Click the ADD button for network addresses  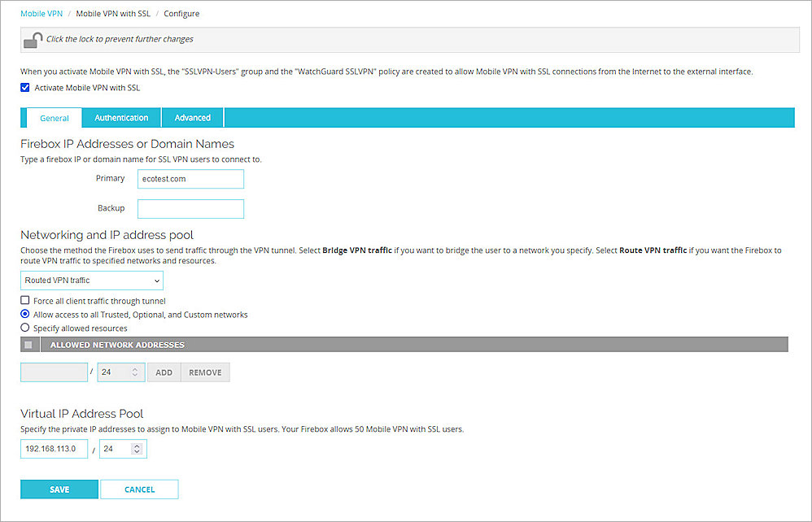[164, 372]
